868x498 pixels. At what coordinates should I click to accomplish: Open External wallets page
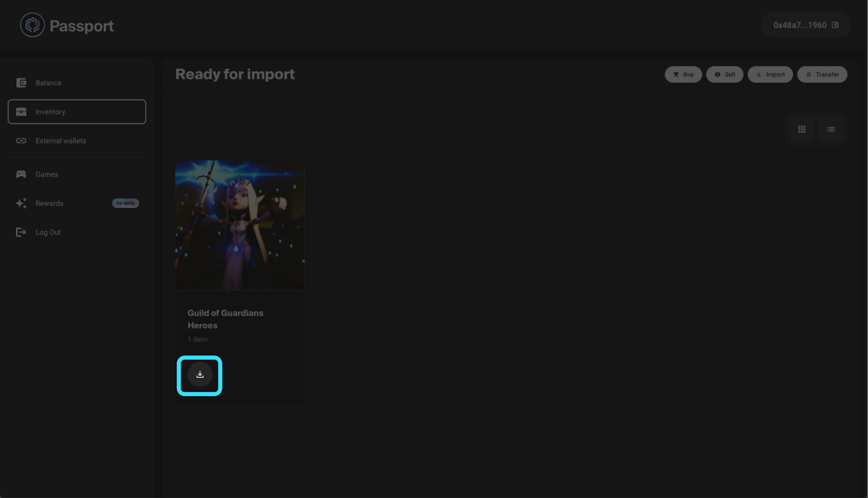[x=77, y=141]
